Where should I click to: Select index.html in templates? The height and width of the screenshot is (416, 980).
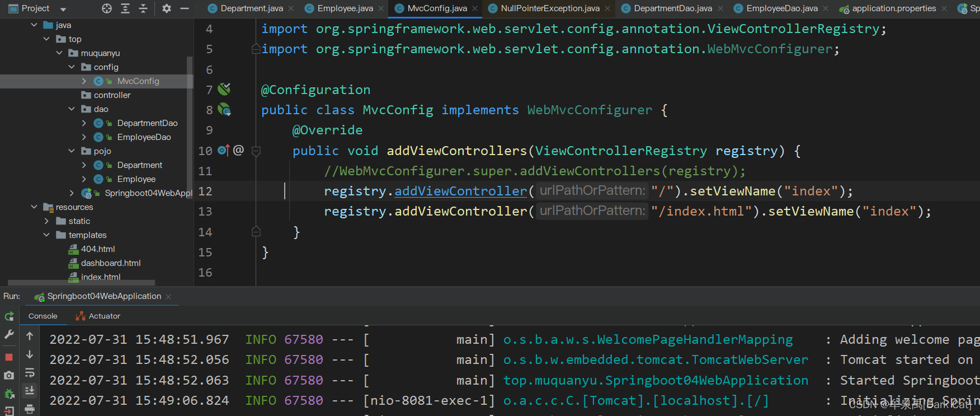(101, 277)
